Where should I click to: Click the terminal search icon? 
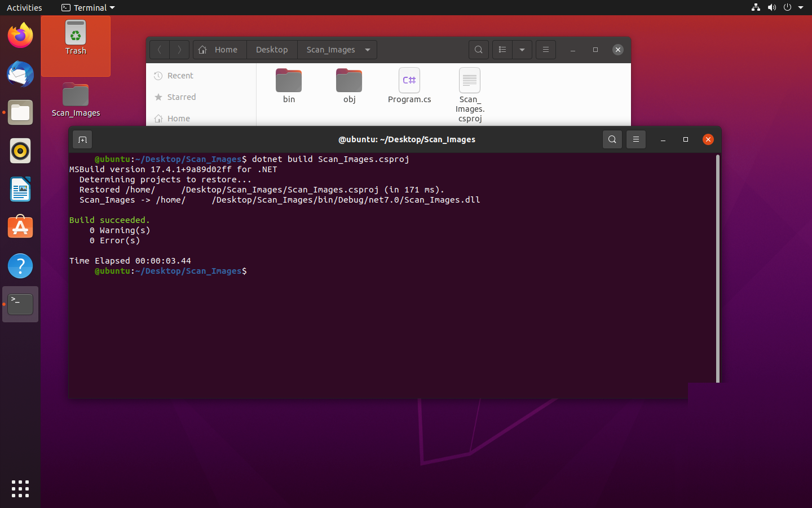coord(612,139)
